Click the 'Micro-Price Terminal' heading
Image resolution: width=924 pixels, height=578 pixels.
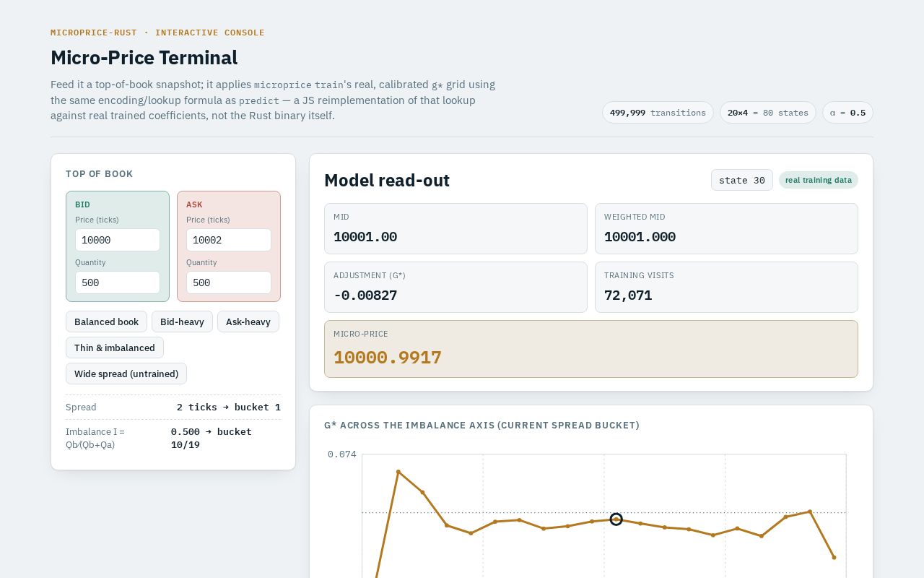pos(144,58)
